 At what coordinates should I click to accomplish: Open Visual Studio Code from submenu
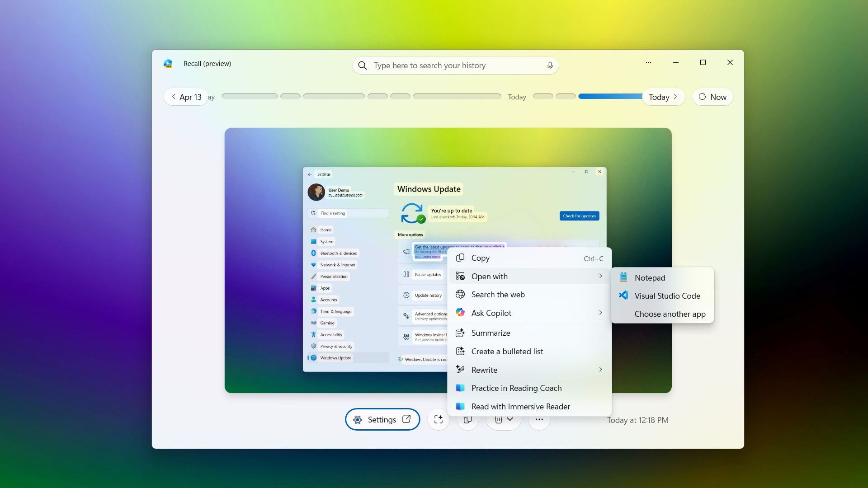667,296
